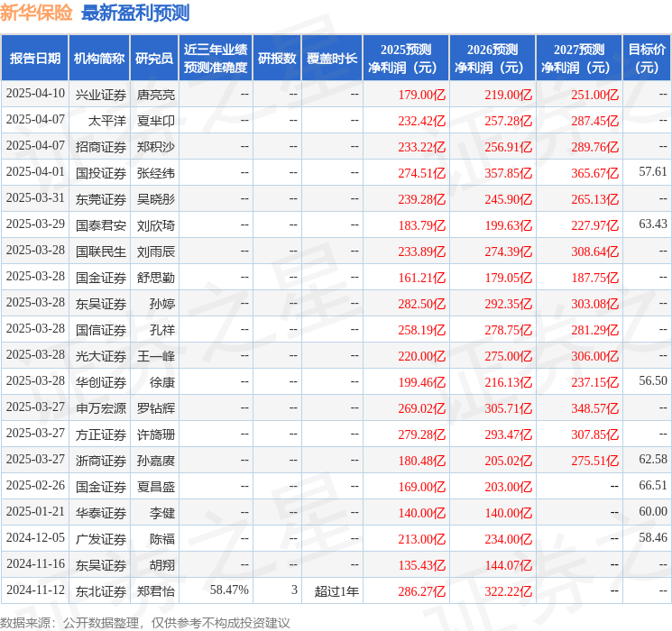This screenshot has width=672, height=631.
Task: Click the 国投证券 institution cell
Action: tap(101, 173)
